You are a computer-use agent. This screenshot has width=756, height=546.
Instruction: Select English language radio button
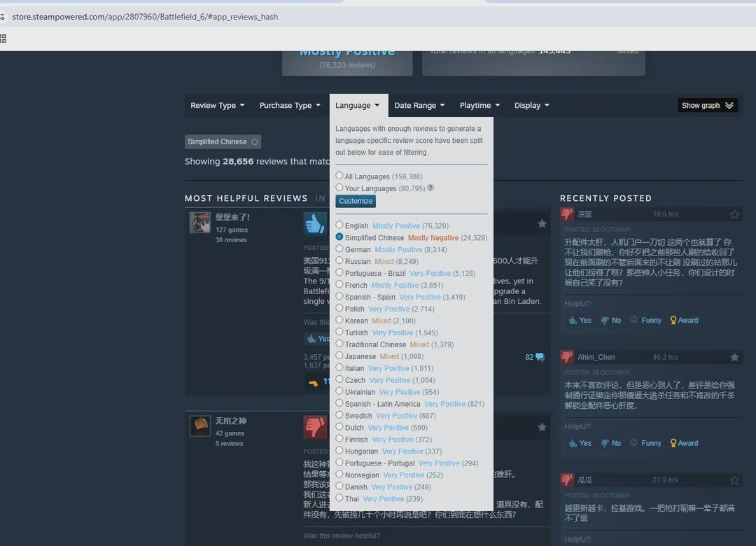(x=339, y=225)
